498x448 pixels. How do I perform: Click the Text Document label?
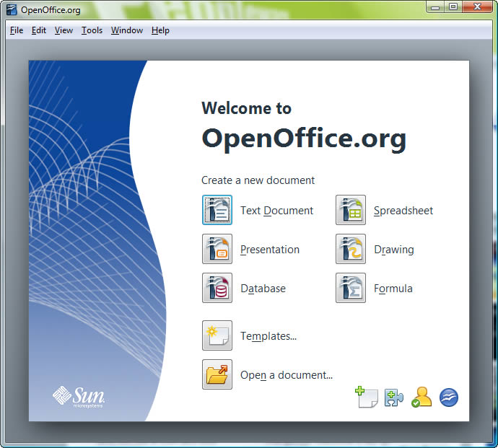pyautogui.click(x=276, y=211)
